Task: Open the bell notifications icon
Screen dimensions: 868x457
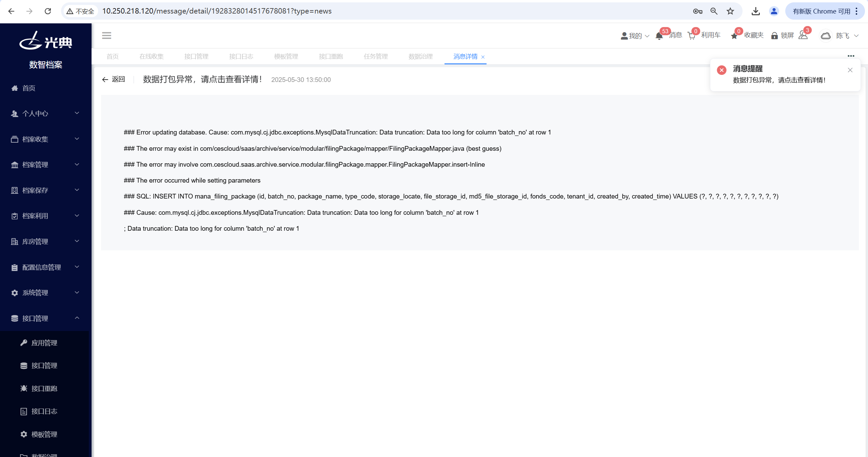Action: pos(659,36)
